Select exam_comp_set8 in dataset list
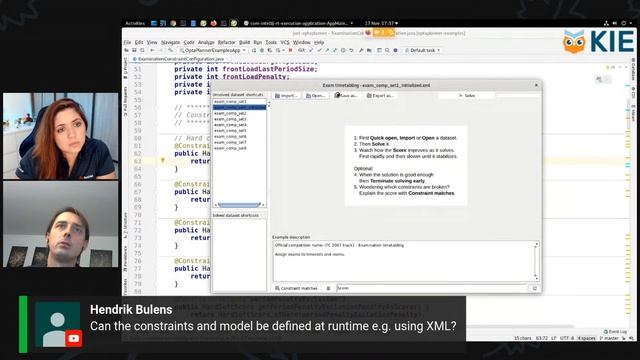This screenshot has height=360, width=640. [x=230, y=148]
